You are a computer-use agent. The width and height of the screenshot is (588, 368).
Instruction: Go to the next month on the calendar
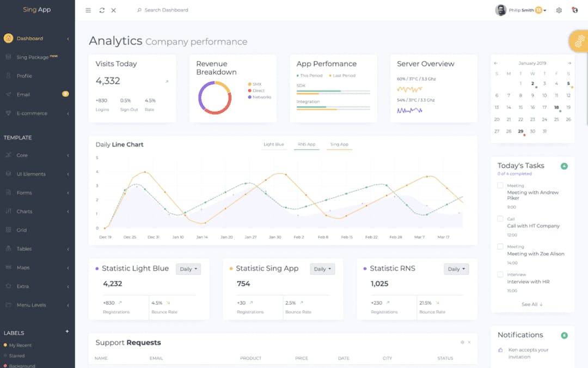[x=569, y=63]
